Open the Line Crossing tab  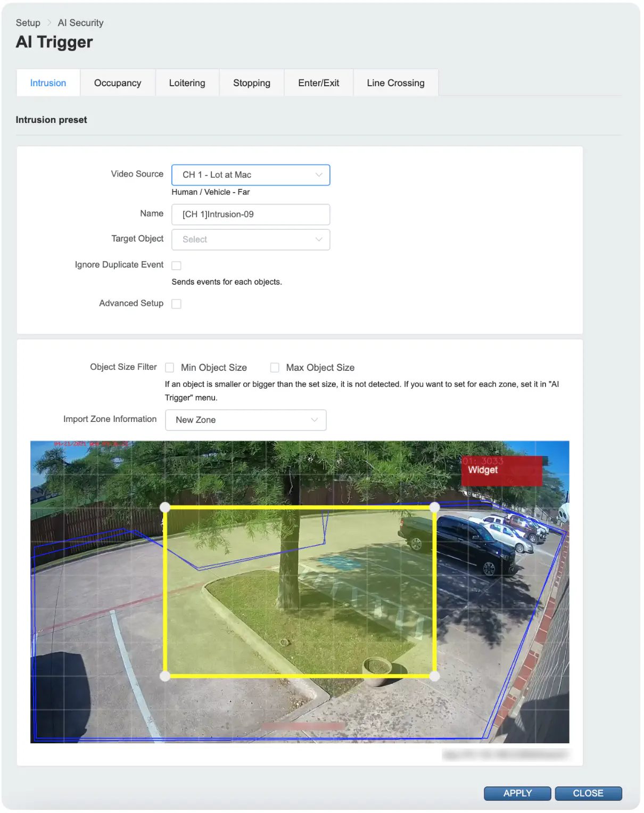pyautogui.click(x=395, y=83)
